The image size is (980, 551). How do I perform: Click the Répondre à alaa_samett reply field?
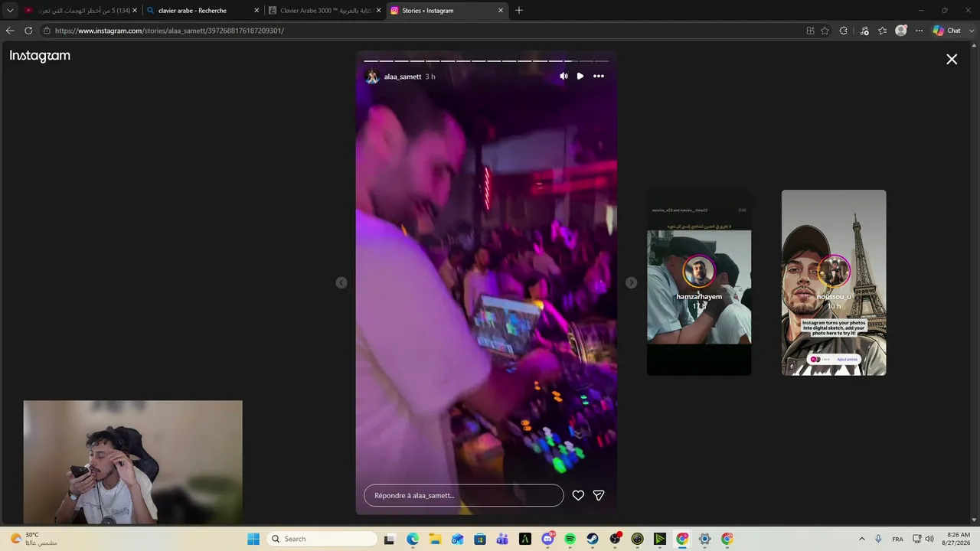tap(464, 495)
